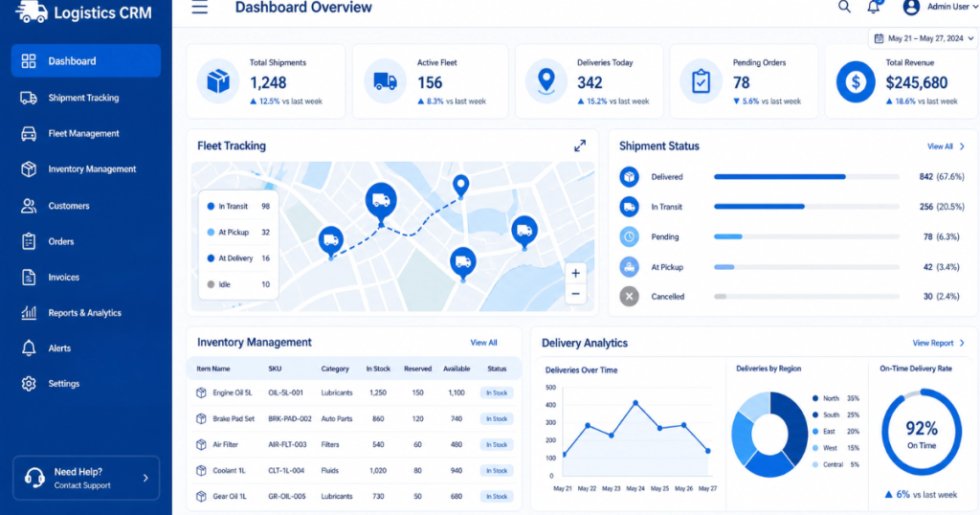Click the Pending Orders clipboard icon

coord(701,81)
